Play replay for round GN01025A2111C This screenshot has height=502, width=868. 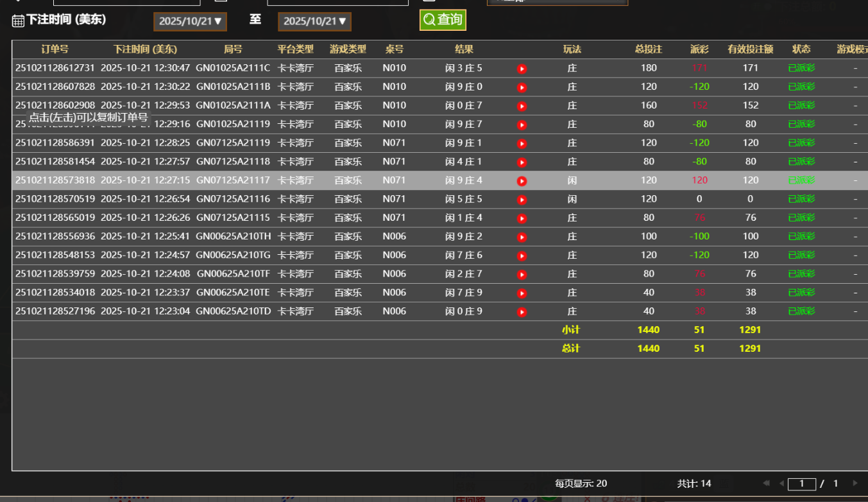click(522, 69)
